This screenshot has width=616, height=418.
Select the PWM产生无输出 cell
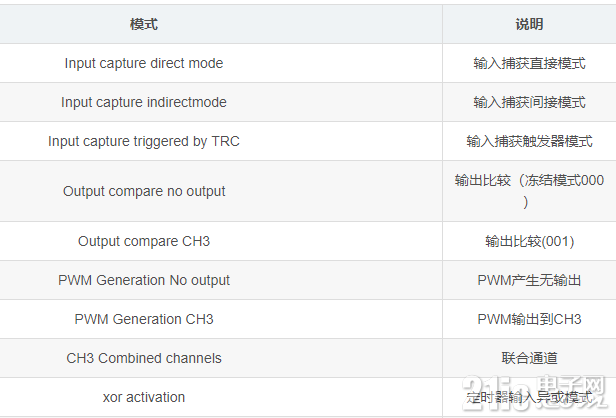pyautogui.click(x=529, y=280)
